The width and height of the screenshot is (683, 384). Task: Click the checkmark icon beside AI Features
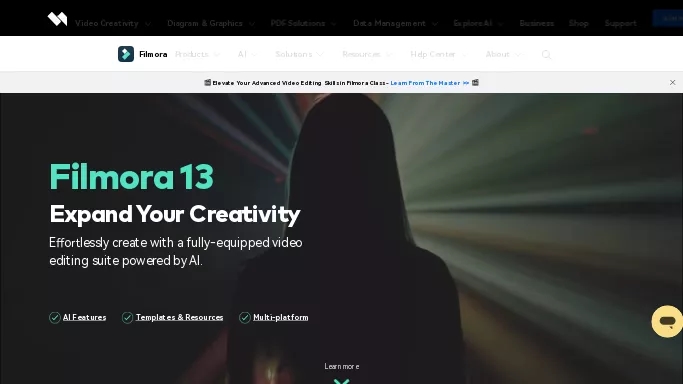[x=54, y=317]
